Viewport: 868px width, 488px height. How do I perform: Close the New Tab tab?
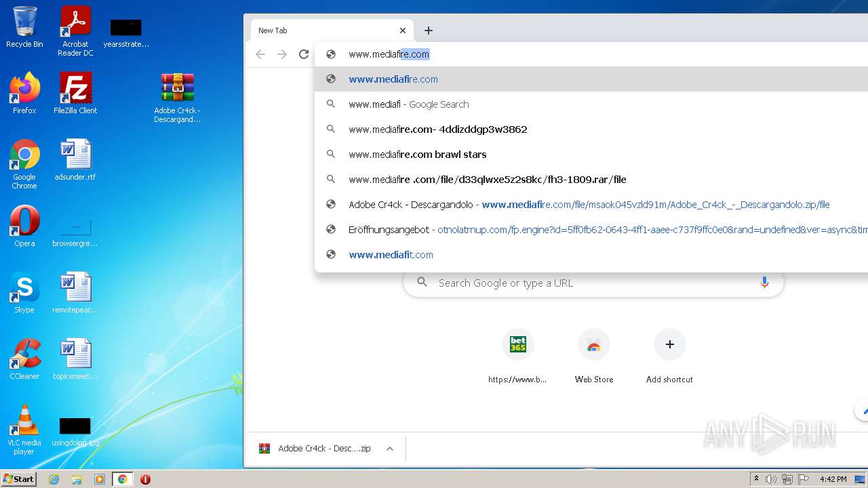click(403, 30)
